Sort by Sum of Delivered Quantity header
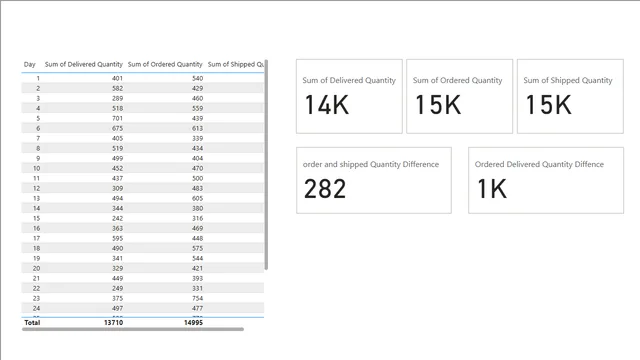This screenshot has width=640, height=360. pos(84,64)
